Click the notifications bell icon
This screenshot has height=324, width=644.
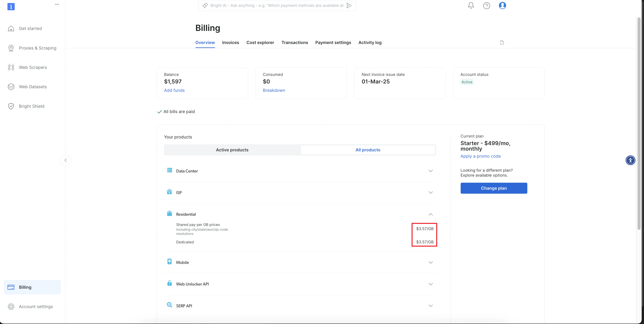pyautogui.click(x=471, y=6)
